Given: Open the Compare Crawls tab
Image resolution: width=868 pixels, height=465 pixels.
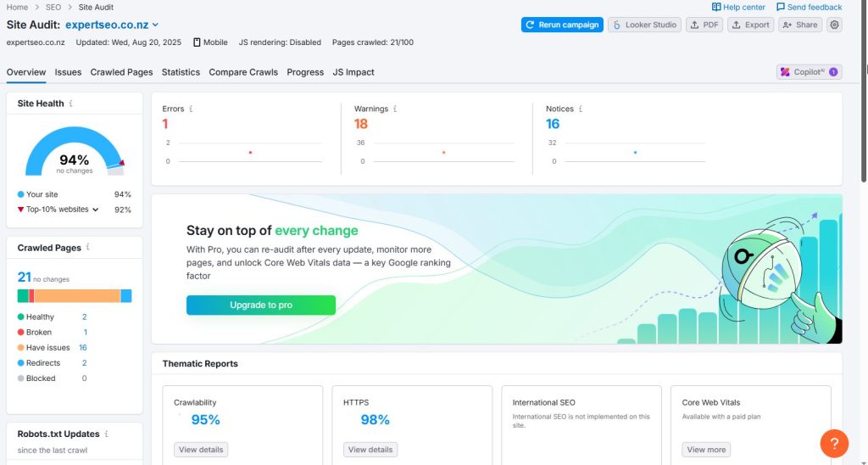Looking at the screenshot, I should click(243, 72).
